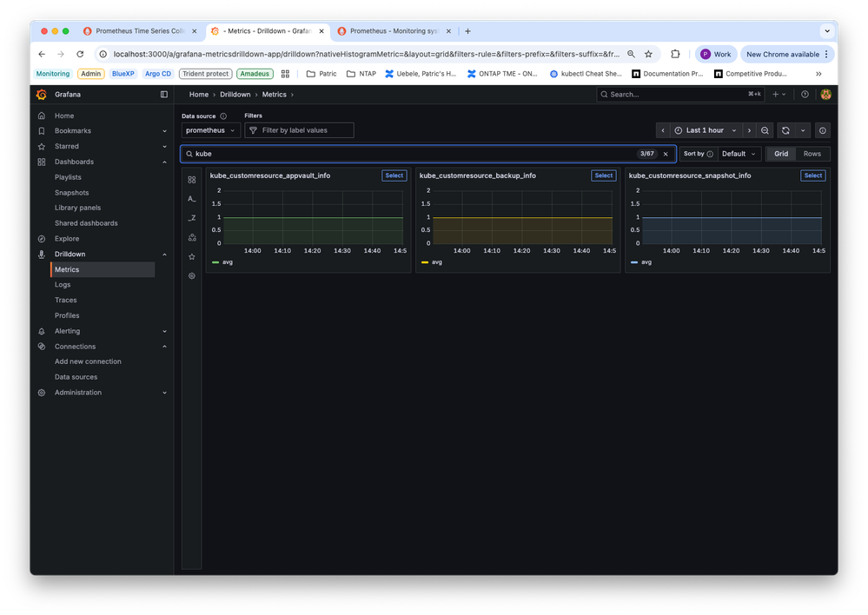The width and height of the screenshot is (868, 615).
Task: Click the refresh dashboard icon
Action: pos(785,130)
